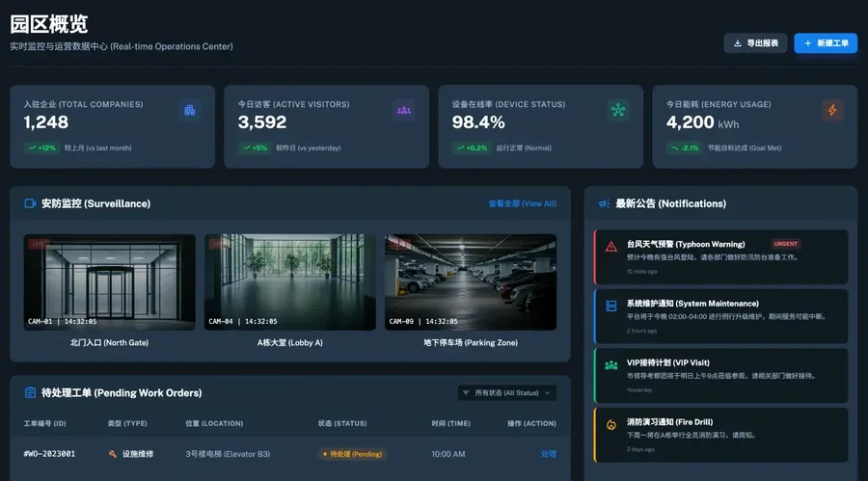Screen dimensions: 868x481
Task: Click the clipboard icon beside Pending Work Orders
Action: (30, 392)
